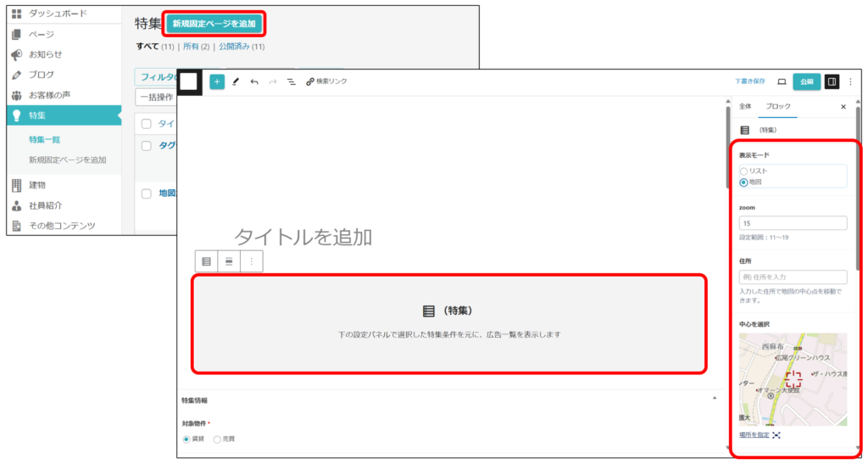The height and width of the screenshot is (465, 868).
Task: Click the 公開 publish button
Action: coord(806,81)
